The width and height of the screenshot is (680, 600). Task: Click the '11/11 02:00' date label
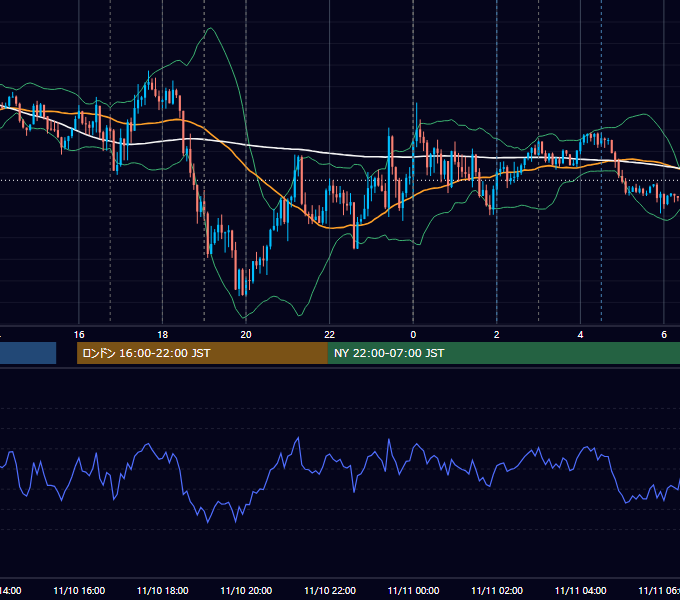497,590
